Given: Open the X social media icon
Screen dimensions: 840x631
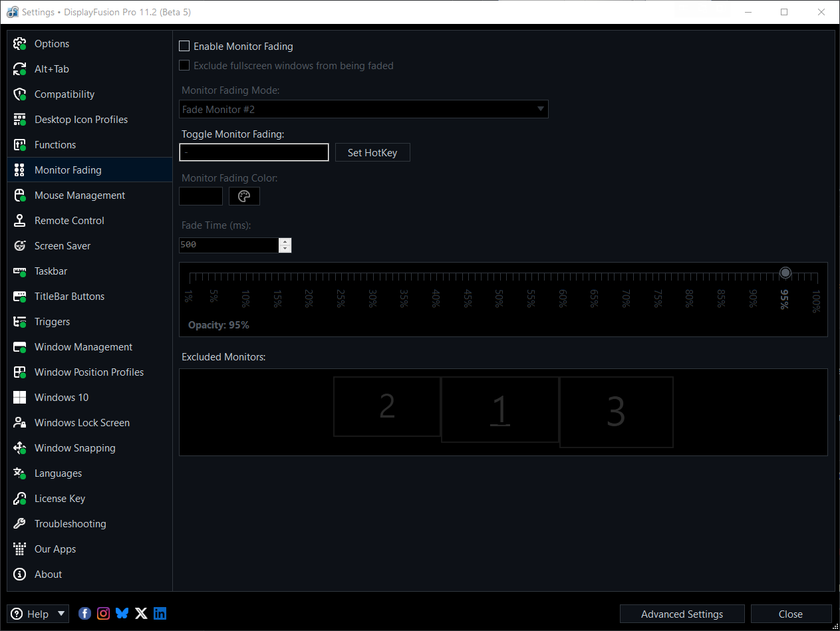Looking at the screenshot, I should 141,613.
